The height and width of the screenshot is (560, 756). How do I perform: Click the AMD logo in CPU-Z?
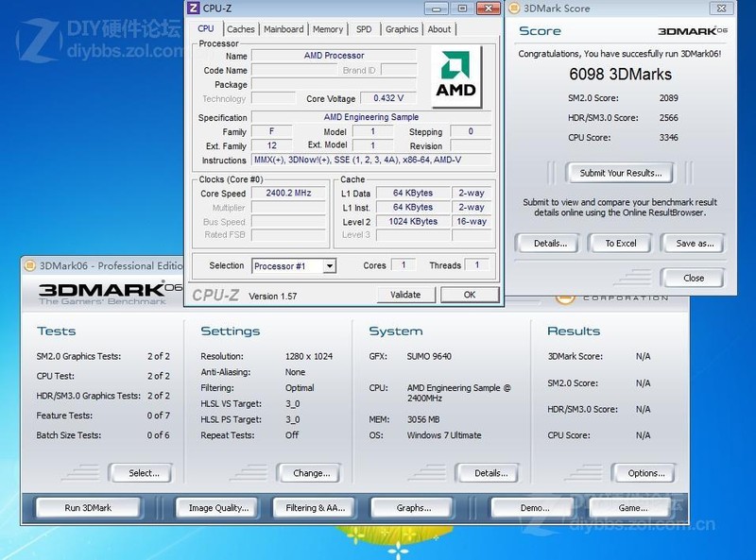[x=456, y=76]
